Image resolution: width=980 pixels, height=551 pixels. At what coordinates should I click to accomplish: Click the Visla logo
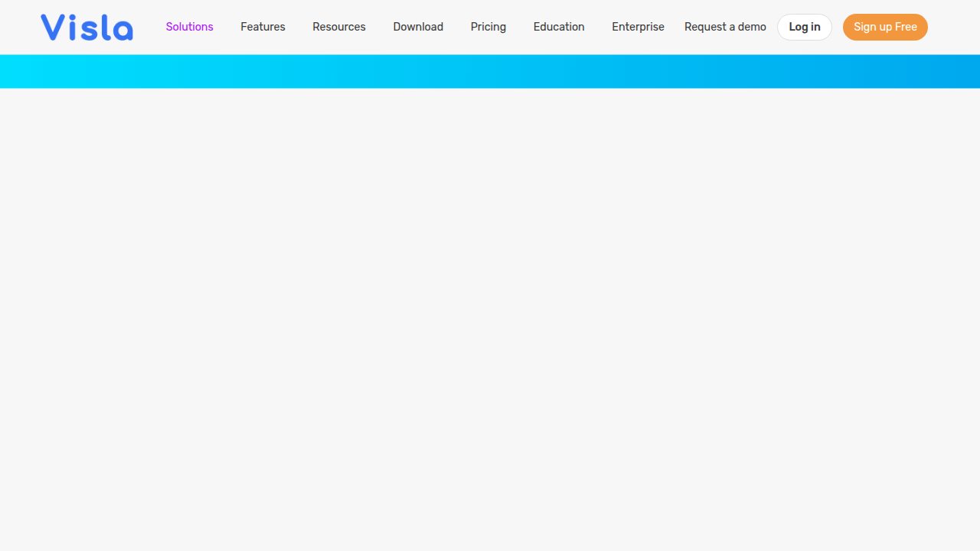pos(87,28)
